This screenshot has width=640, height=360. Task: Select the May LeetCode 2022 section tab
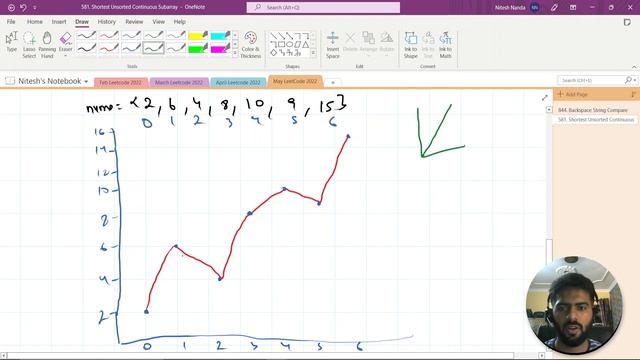(x=295, y=81)
